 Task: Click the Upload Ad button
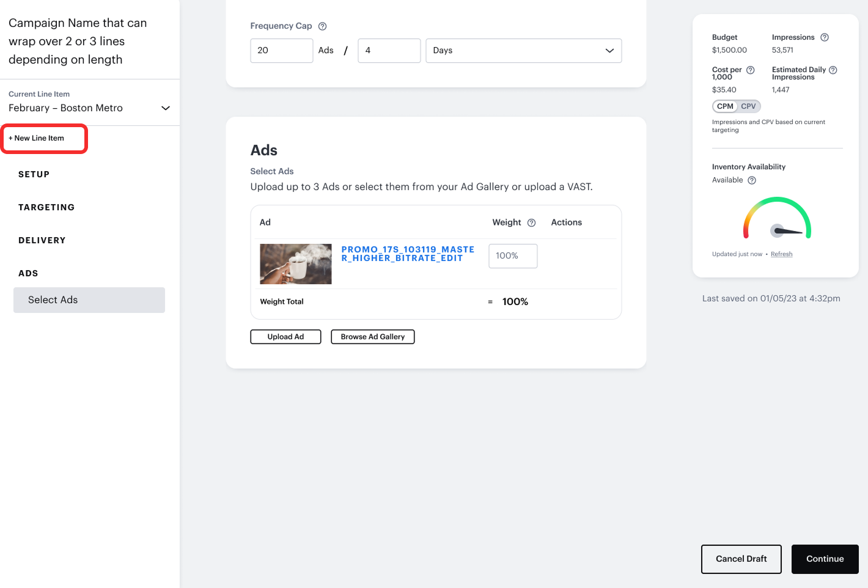285,337
